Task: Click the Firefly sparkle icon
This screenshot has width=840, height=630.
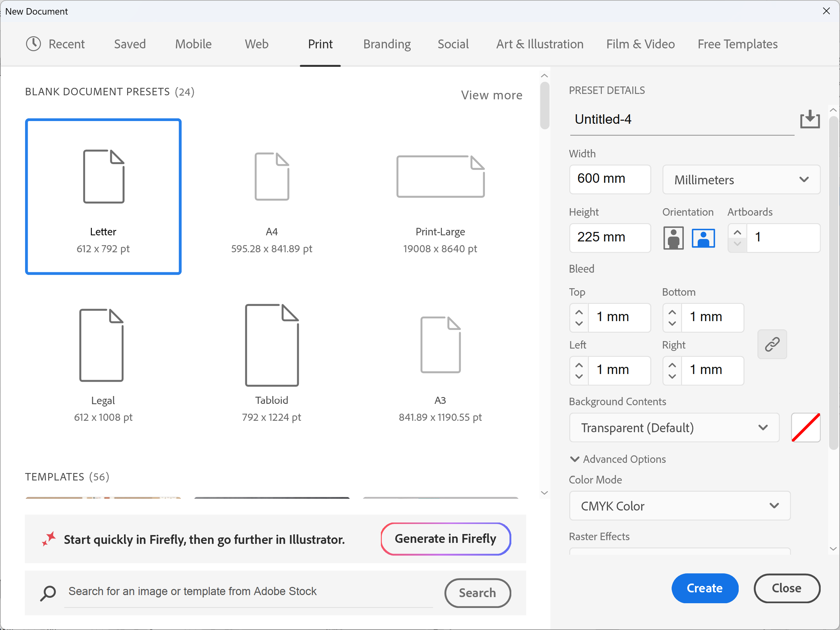Action: click(x=49, y=538)
